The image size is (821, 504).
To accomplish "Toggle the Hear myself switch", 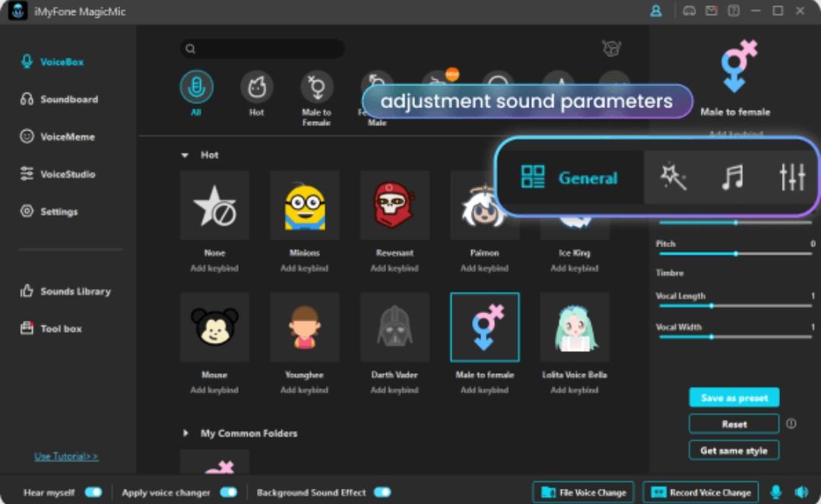I will click(x=94, y=492).
